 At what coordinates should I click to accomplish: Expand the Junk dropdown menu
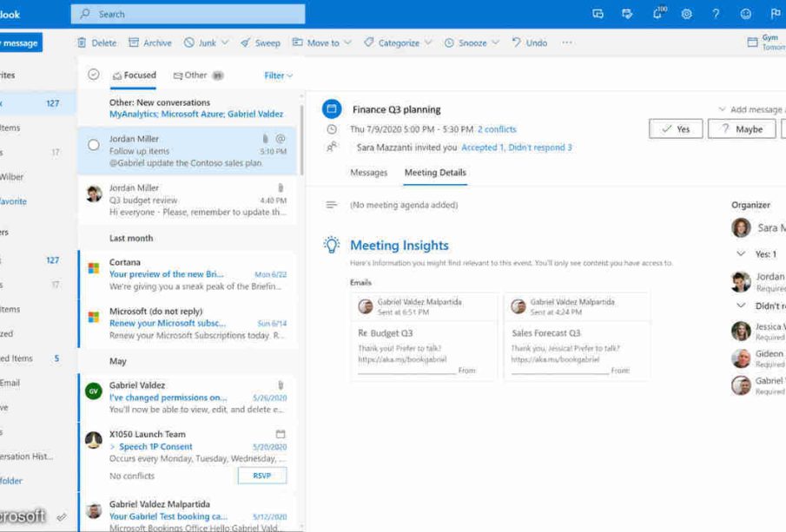(x=225, y=43)
